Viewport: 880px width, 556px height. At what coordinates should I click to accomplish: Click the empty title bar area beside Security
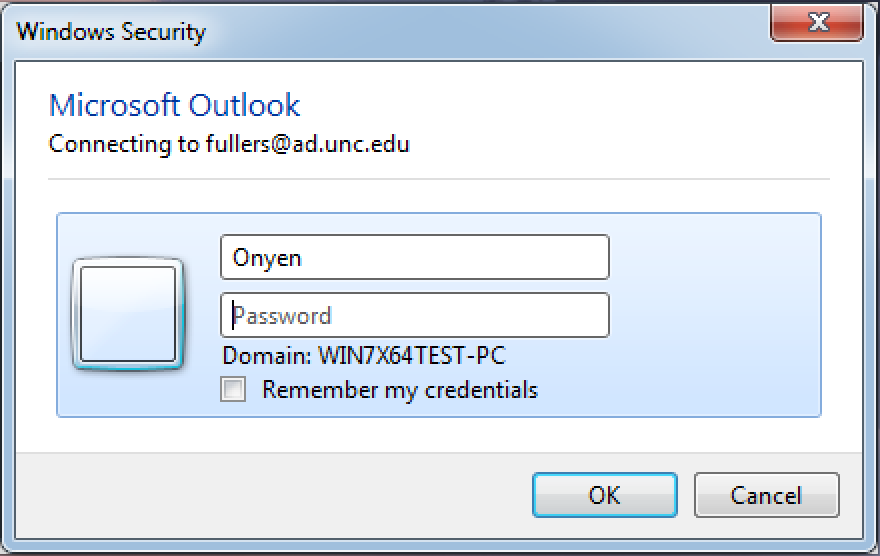click(483, 31)
